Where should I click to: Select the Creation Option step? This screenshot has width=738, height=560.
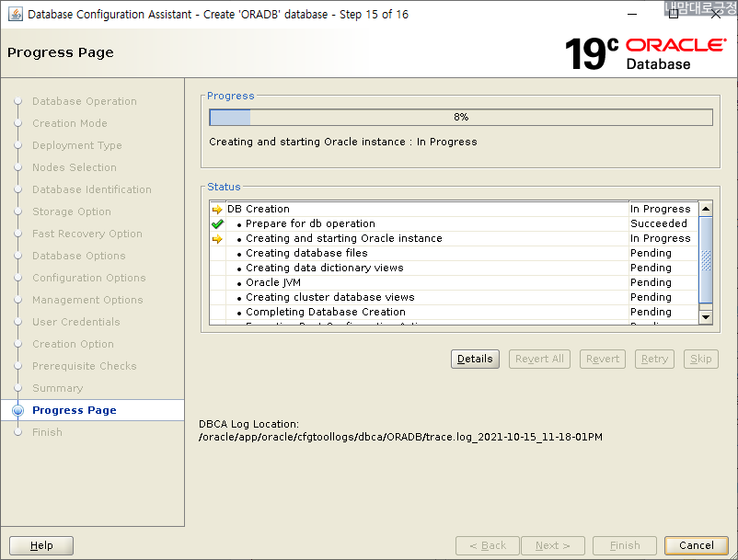[x=73, y=344]
